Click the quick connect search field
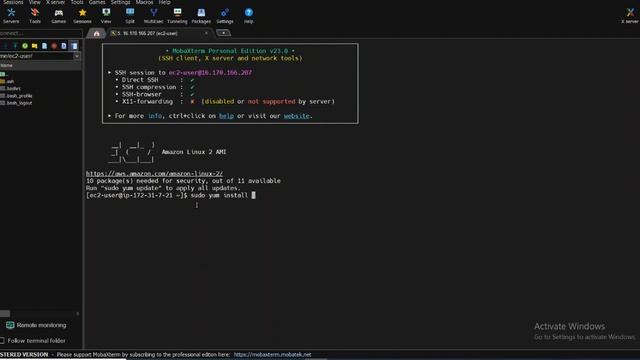This screenshot has height=360, width=640. (x=41, y=33)
